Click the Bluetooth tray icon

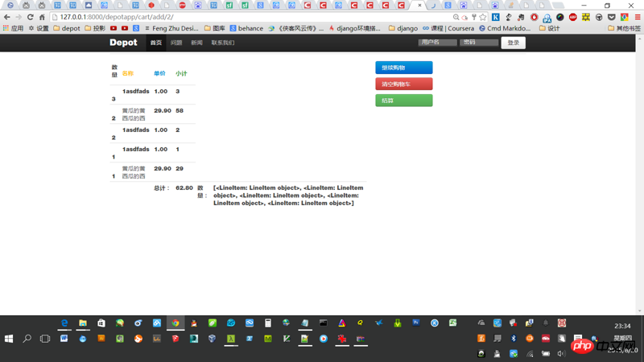[x=514, y=339]
